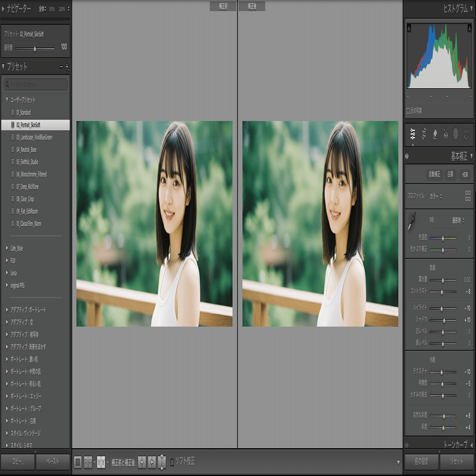Select the 補正後 view tab

tap(252, 6)
